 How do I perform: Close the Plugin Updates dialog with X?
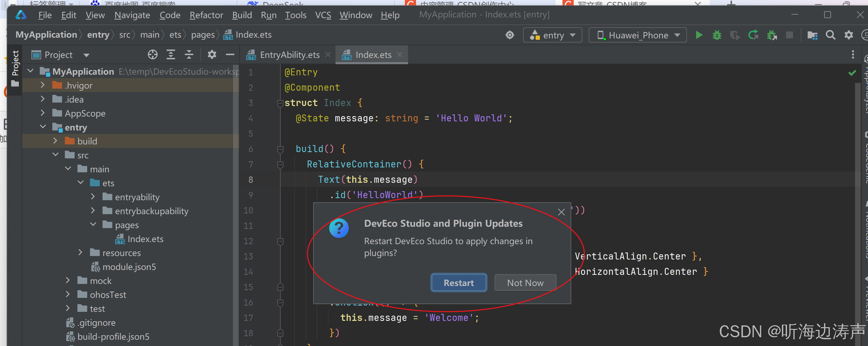[561, 212]
